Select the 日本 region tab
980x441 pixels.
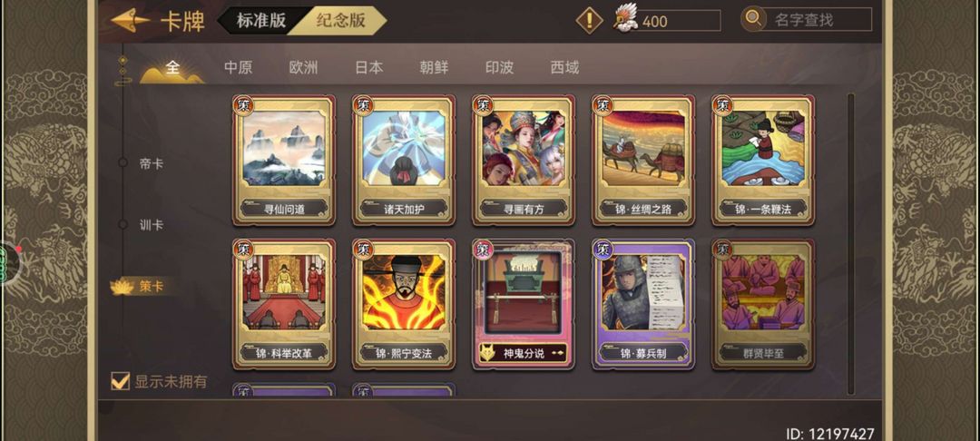368,67
